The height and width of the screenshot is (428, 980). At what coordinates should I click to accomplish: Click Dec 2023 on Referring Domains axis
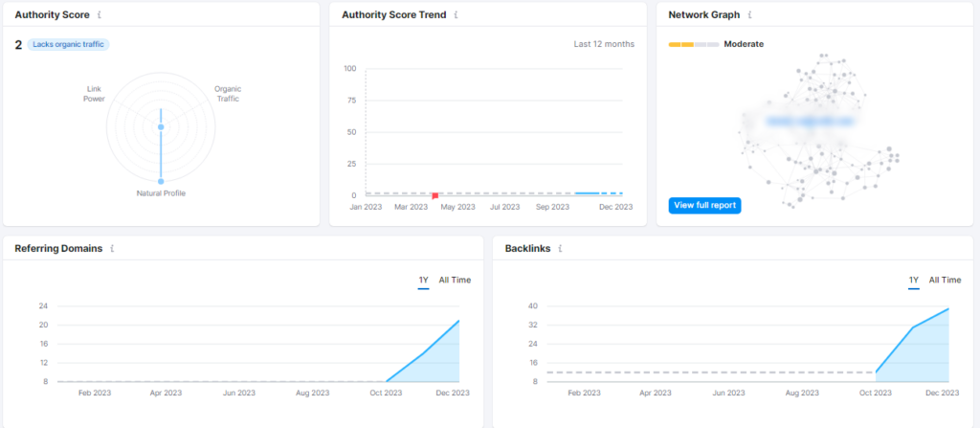453,393
